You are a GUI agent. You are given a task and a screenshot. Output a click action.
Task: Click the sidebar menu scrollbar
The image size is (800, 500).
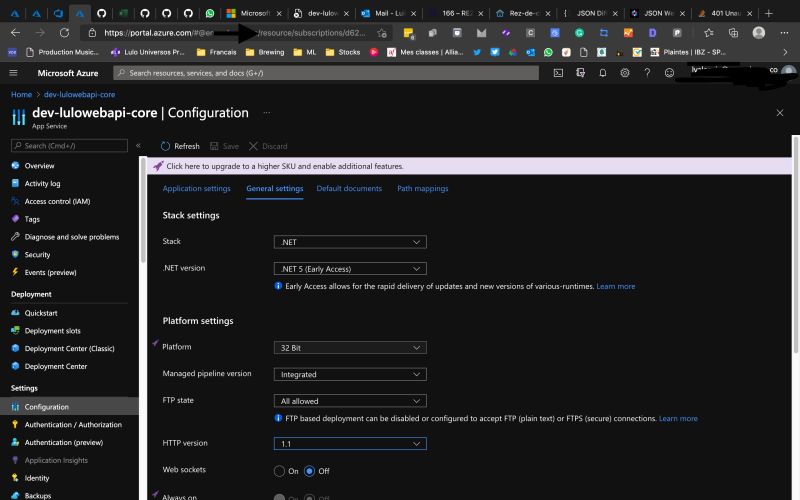pyautogui.click(x=143, y=210)
